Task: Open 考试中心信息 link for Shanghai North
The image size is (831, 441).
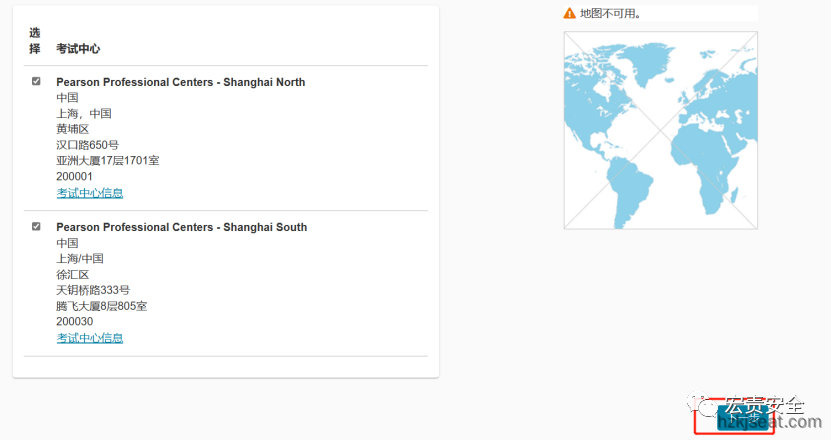Action: [x=89, y=193]
